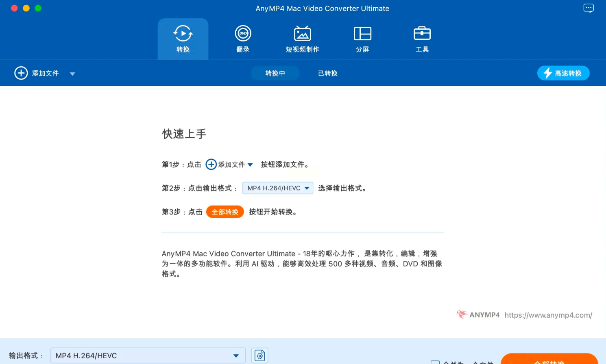Screen dimensions: 606x364
Task: Click the 输出格式 label in the bottom bar
Action: pyautogui.click(x=26, y=355)
